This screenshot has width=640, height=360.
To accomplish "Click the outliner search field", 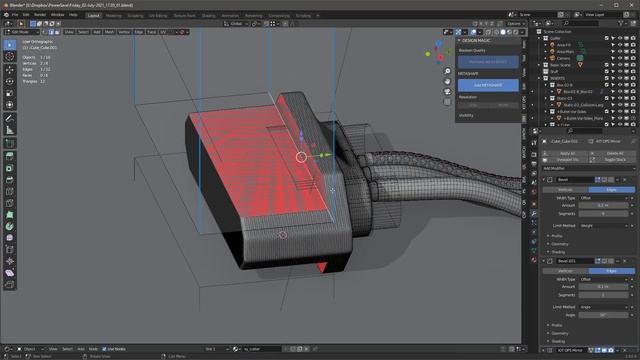I will [580, 24].
